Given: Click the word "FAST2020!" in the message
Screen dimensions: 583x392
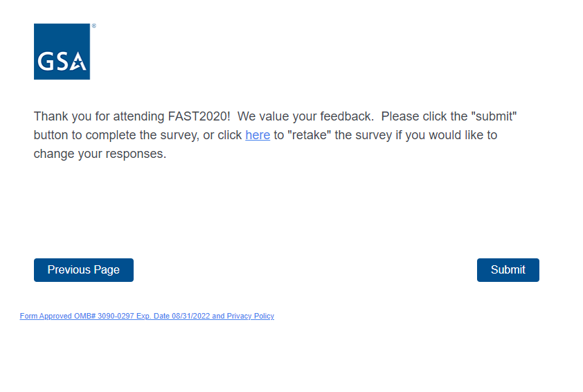Looking at the screenshot, I should pyautogui.click(x=199, y=116).
